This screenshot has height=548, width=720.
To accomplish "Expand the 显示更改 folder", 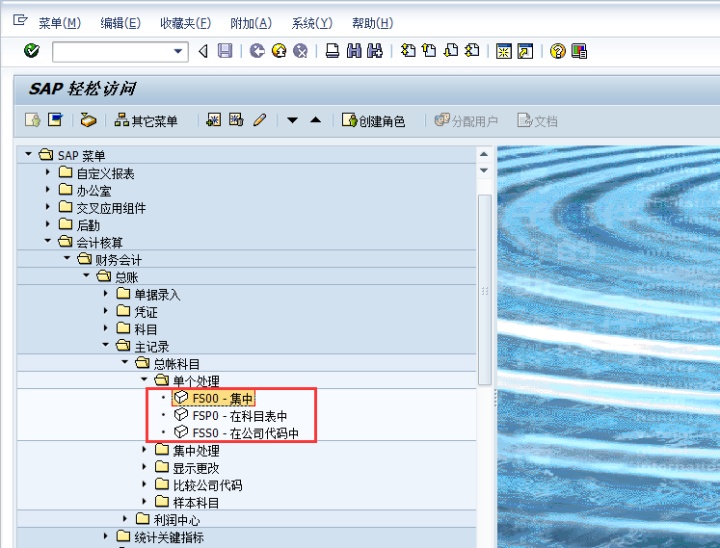I will pyautogui.click(x=144, y=467).
